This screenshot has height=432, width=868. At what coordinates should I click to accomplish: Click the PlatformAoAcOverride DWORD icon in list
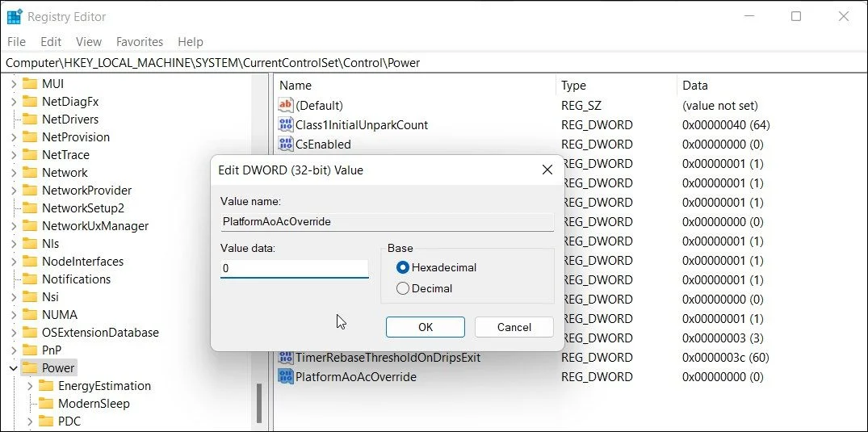coord(285,376)
